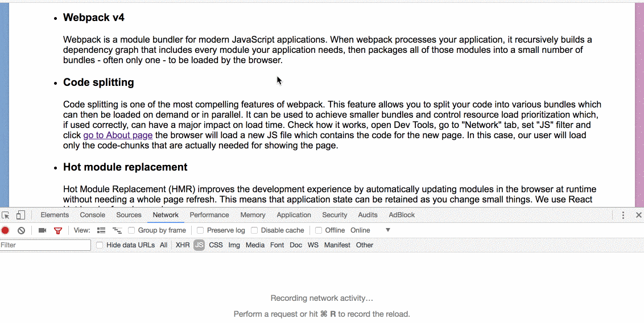Image resolution: width=644 pixels, height=323 pixels.
Task: Tick the Disable cache checkbox
Action: tap(254, 230)
